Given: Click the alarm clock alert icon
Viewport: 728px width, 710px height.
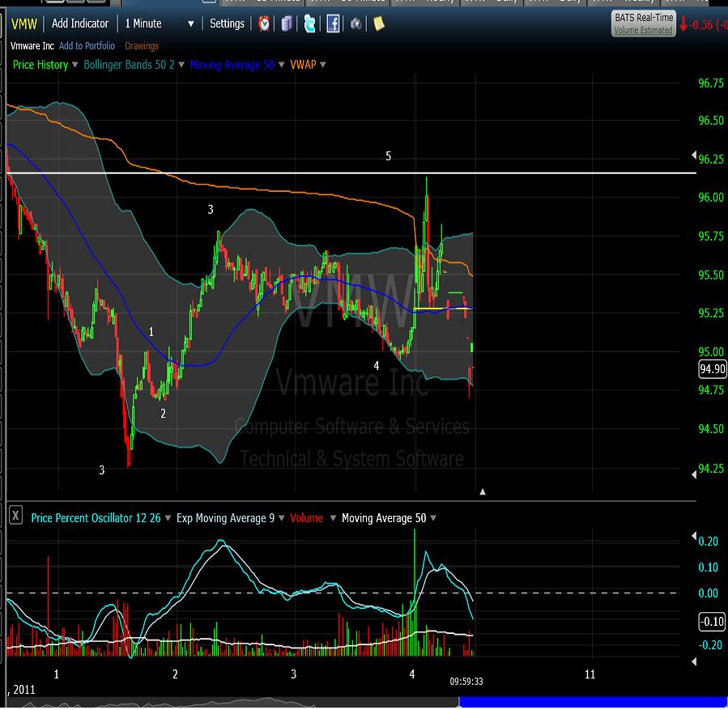Looking at the screenshot, I should click(265, 24).
